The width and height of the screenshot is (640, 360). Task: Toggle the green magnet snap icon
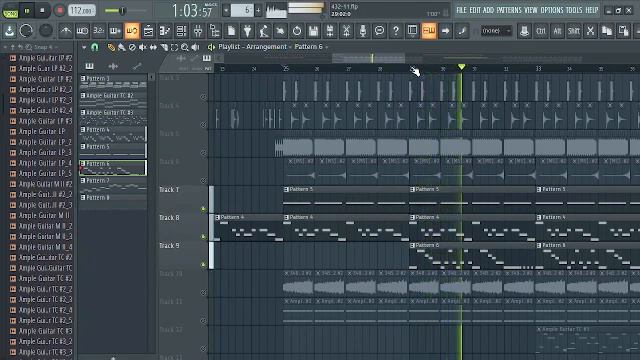click(95, 47)
